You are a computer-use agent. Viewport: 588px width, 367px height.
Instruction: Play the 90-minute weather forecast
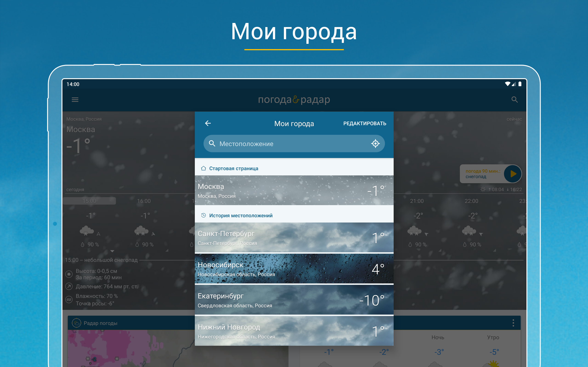pos(513,174)
